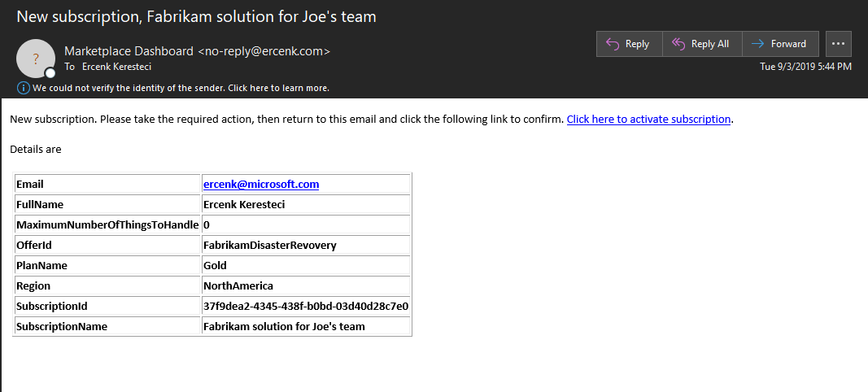
Task: Select the SubscriptionName value Fabrikam solution cell
Action: click(x=306, y=326)
